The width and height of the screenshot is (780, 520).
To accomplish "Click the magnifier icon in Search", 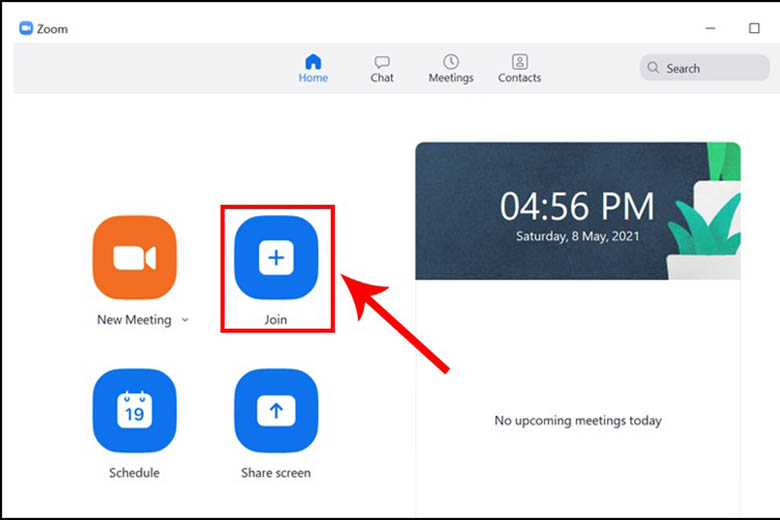I will [x=653, y=68].
